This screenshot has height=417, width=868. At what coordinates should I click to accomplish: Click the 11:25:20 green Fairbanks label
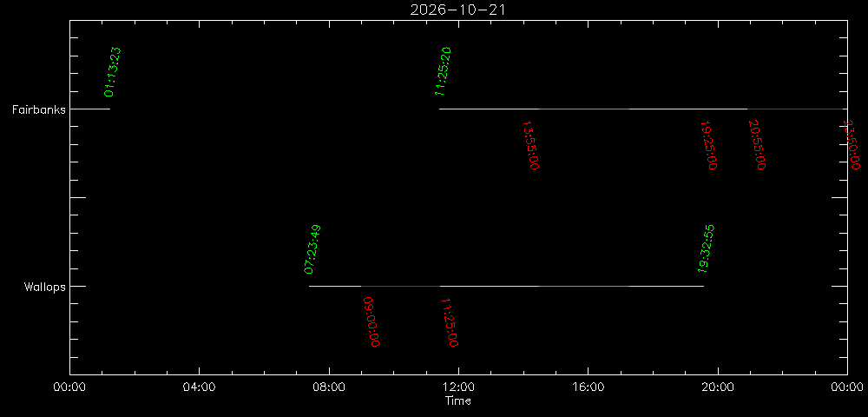point(443,71)
